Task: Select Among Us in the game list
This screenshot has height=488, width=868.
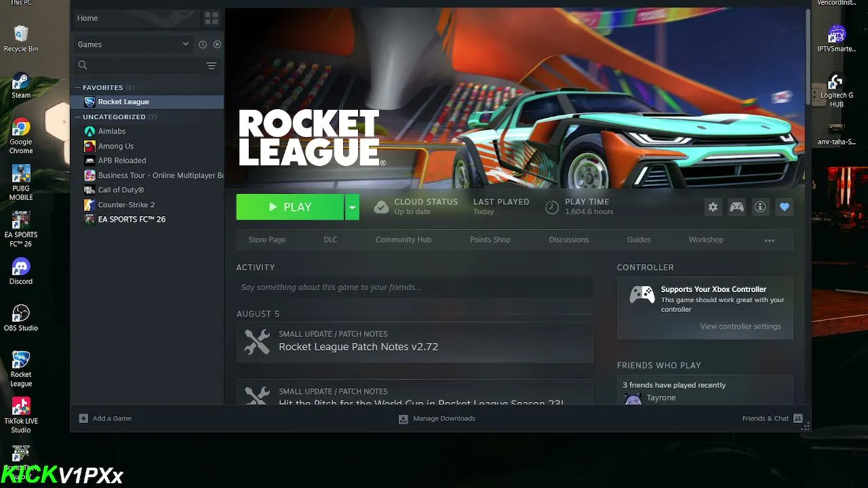Action: click(x=147, y=146)
